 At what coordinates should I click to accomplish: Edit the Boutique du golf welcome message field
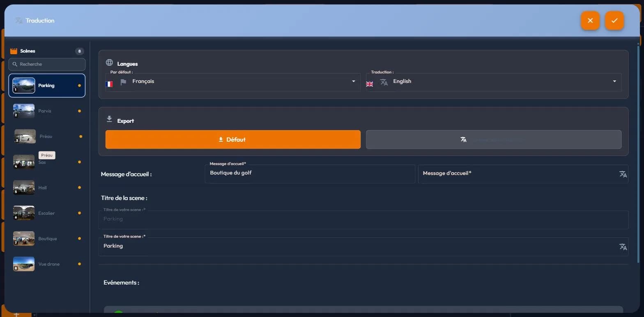(310, 174)
